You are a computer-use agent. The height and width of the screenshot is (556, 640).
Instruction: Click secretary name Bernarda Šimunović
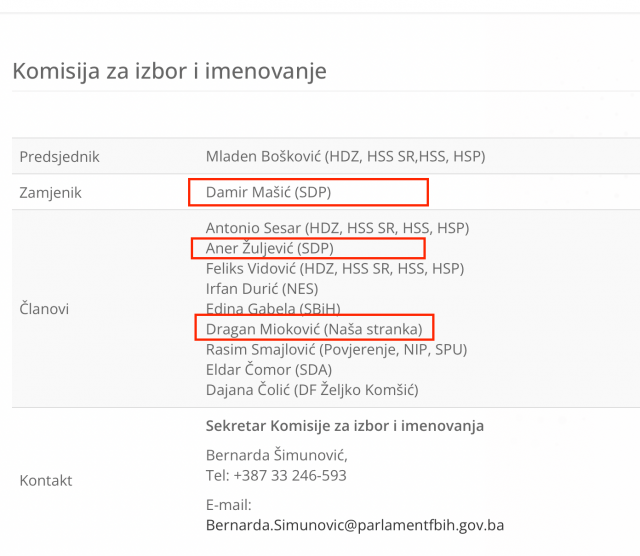point(276,455)
